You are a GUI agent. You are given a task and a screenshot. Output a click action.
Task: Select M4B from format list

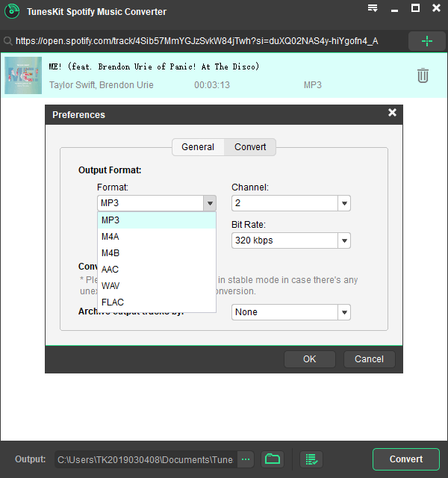[x=157, y=253]
